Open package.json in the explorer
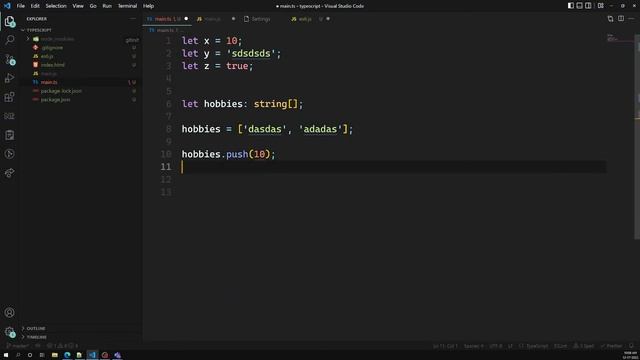640x360 pixels. point(56,100)
